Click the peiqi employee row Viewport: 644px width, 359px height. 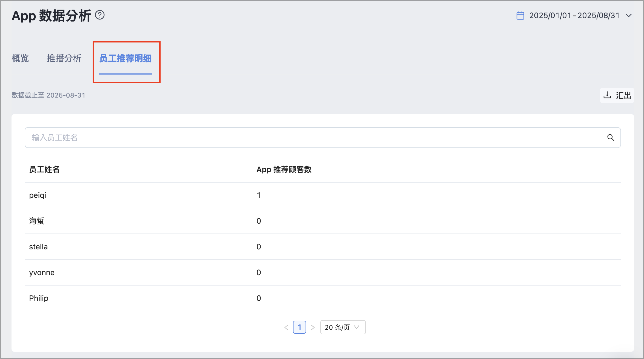coord(323,195)
